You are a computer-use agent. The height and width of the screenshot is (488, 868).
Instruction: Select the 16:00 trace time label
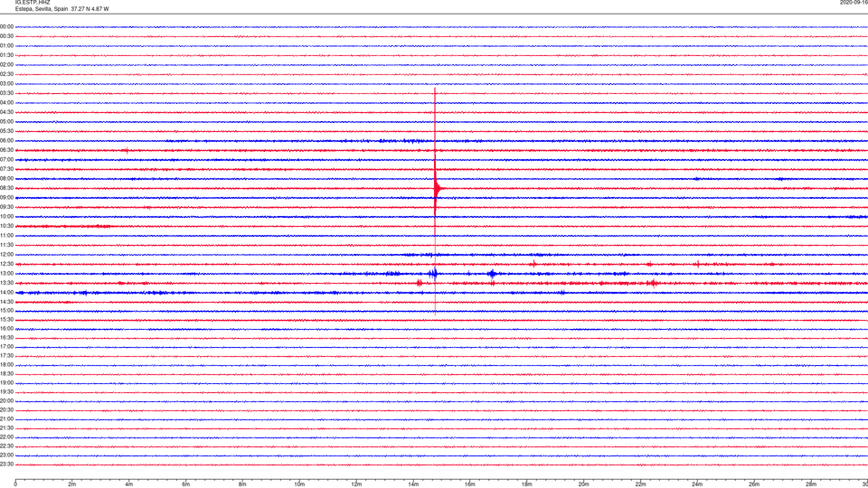pos(6,329)
